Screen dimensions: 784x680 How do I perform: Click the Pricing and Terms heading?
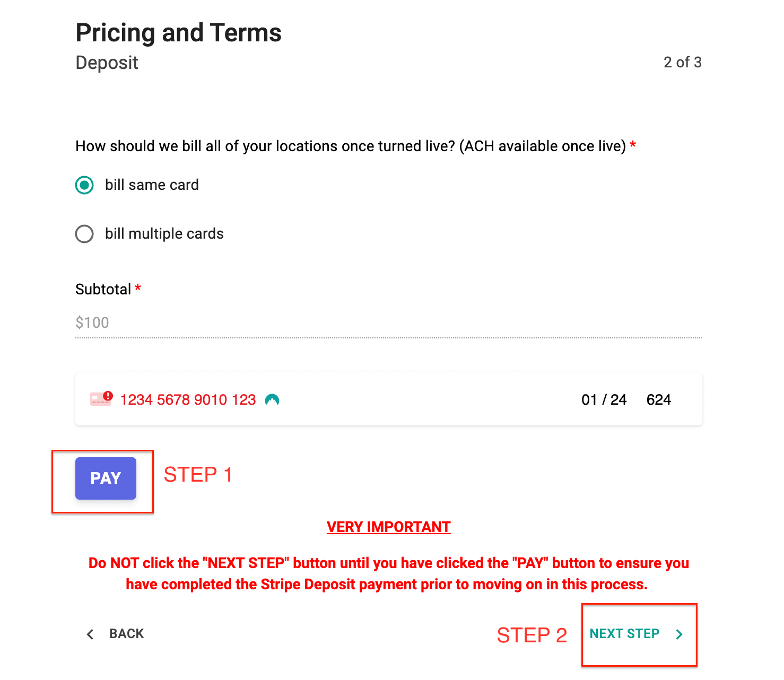(178, 32)
